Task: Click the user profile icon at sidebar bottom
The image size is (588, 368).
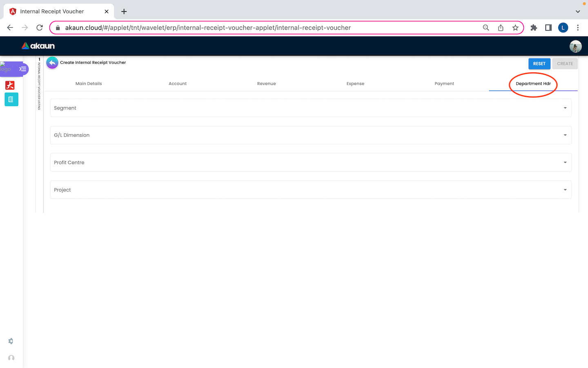Action: click(11, 358)
